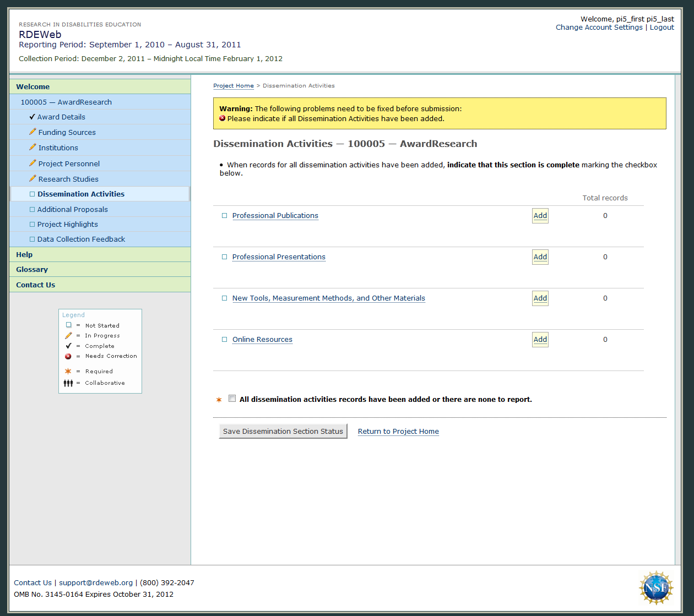This screenshot has width=694, height=616.
Task: Open Change Account Settings
Action: [599, 28]
